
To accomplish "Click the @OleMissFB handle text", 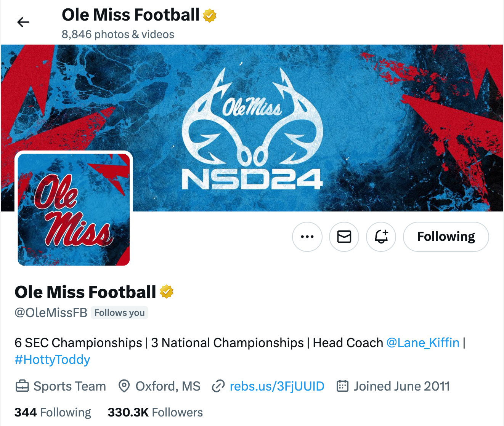I will point(51,313).
